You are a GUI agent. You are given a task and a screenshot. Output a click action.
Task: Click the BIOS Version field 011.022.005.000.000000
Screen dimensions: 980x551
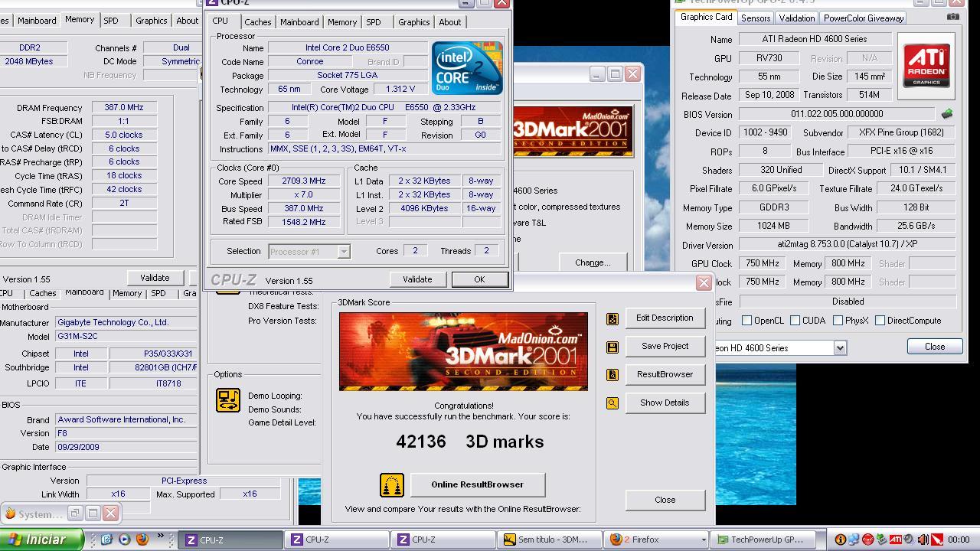coord(837,114)
